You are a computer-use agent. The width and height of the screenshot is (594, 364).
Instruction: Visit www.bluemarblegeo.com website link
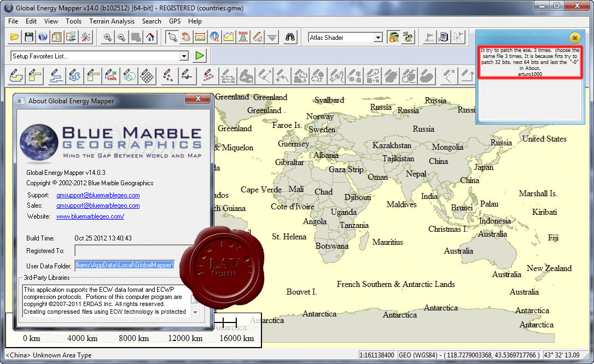tap(90, 216)
